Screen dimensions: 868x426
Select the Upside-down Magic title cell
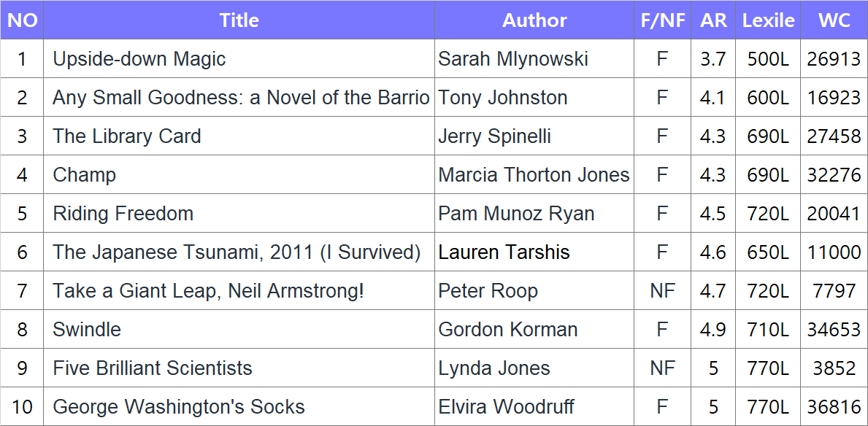tap(139, 59)
